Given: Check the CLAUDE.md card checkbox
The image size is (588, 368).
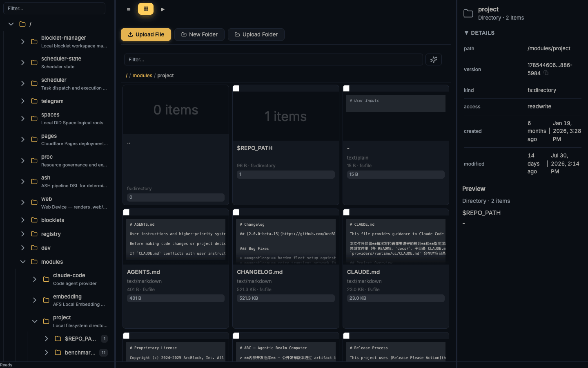Looking at the screenshot, I should pyautogui.click(x=346, y=212).
